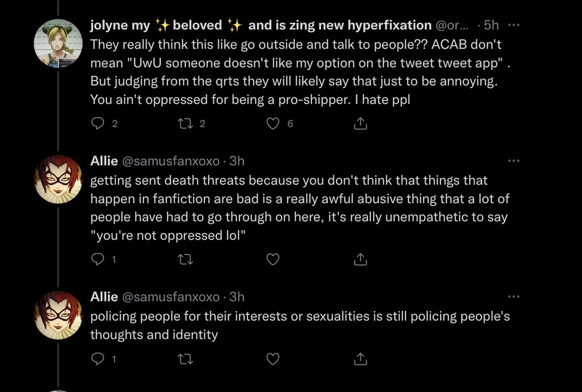Click jolyne's display name
This screenshot has height=392, width=582.
click(x=260, y=25)
